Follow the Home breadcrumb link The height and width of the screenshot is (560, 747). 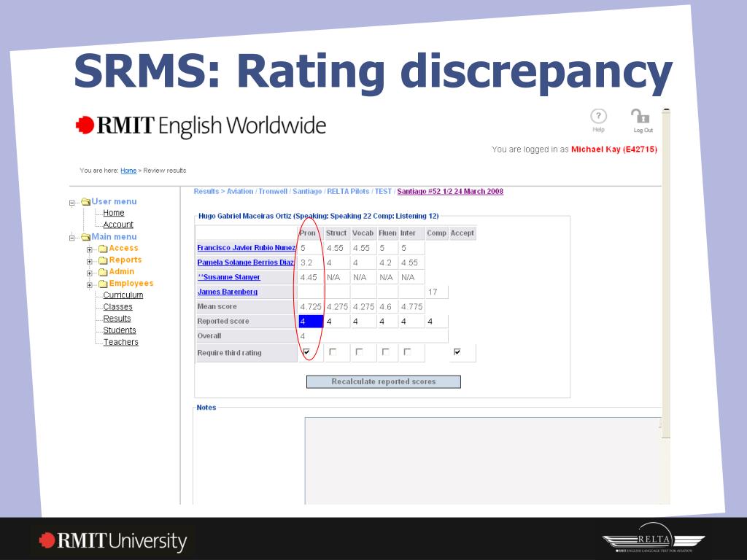pyautogui.click(x=128, y=171)
